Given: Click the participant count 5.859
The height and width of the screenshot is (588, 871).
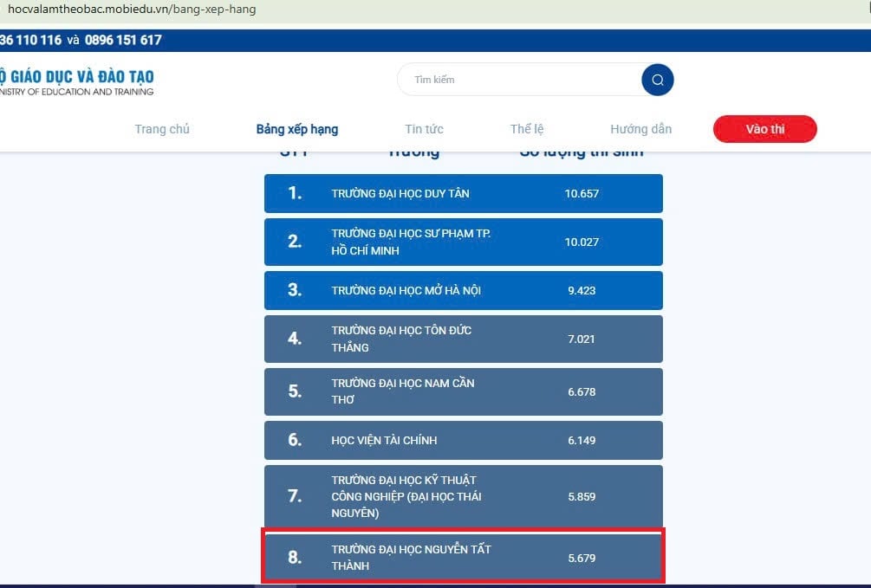Looking at the screenshot, I should (x=582, y=497).
